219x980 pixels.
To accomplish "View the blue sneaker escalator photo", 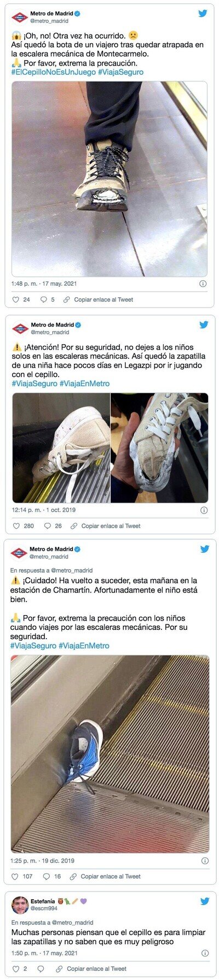I will [109, 754].
